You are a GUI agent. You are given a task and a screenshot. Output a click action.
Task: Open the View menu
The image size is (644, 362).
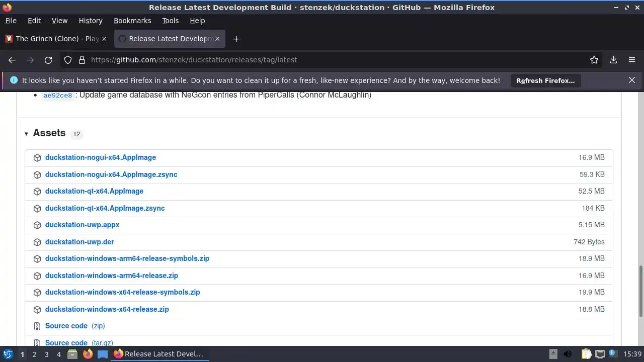point(59,21)
